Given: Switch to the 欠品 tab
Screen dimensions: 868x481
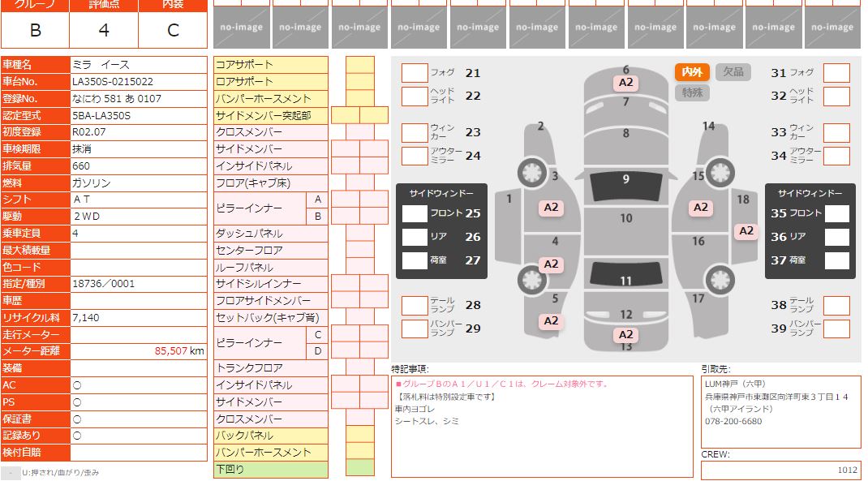Looking at the screenshot, I should (733, 72).
